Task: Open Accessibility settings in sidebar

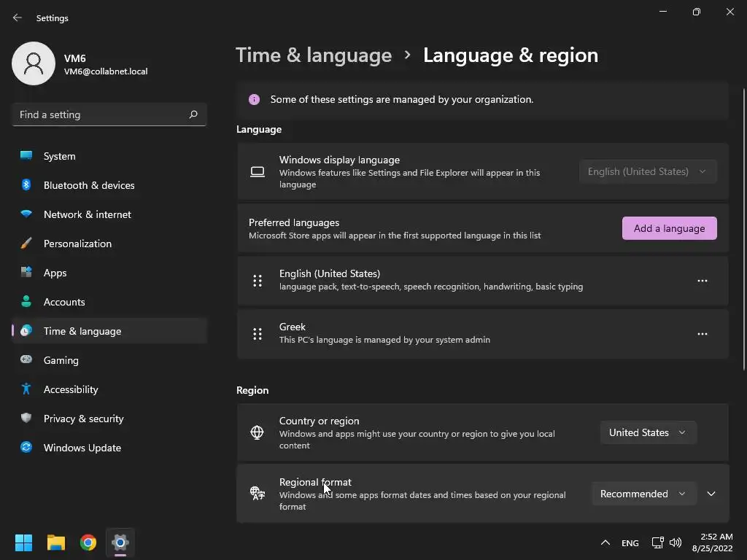Action: click(x=71, y=389)
